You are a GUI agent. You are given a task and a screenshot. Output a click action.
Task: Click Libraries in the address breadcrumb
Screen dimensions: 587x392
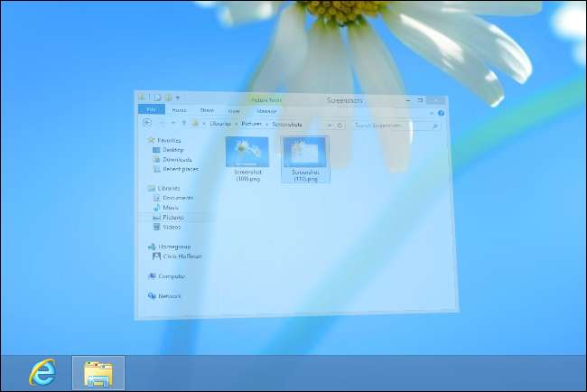pyautogui.click(x=219, y=124)
